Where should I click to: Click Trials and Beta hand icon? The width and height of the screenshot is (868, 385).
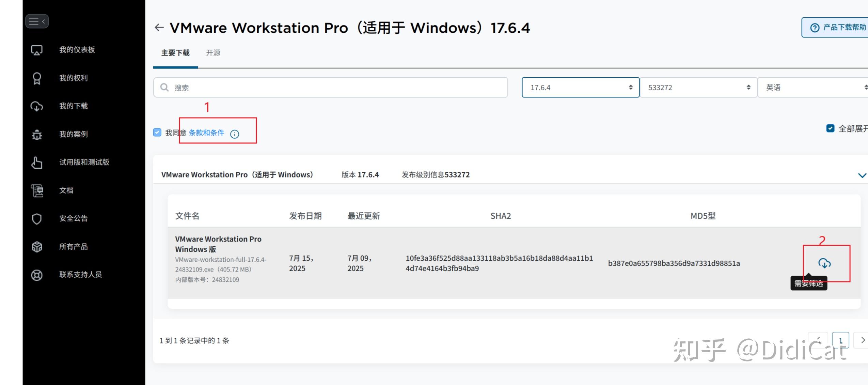(x=37, y=163)
